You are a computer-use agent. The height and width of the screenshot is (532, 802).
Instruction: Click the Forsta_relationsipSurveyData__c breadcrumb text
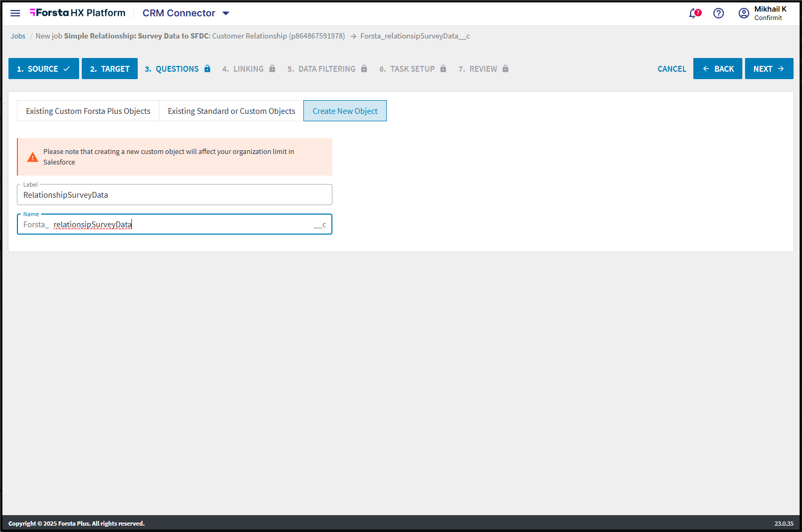[415, 36]
